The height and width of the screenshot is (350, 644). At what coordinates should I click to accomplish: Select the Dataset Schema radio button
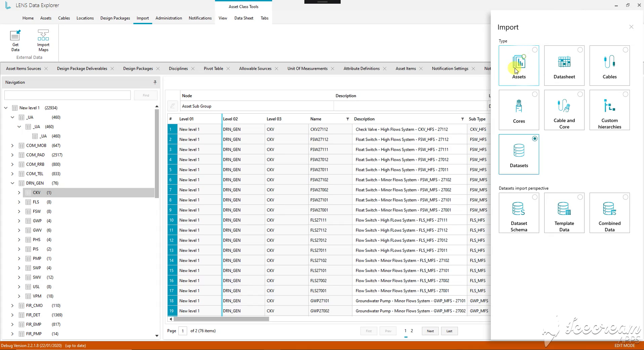pos(534,197)
